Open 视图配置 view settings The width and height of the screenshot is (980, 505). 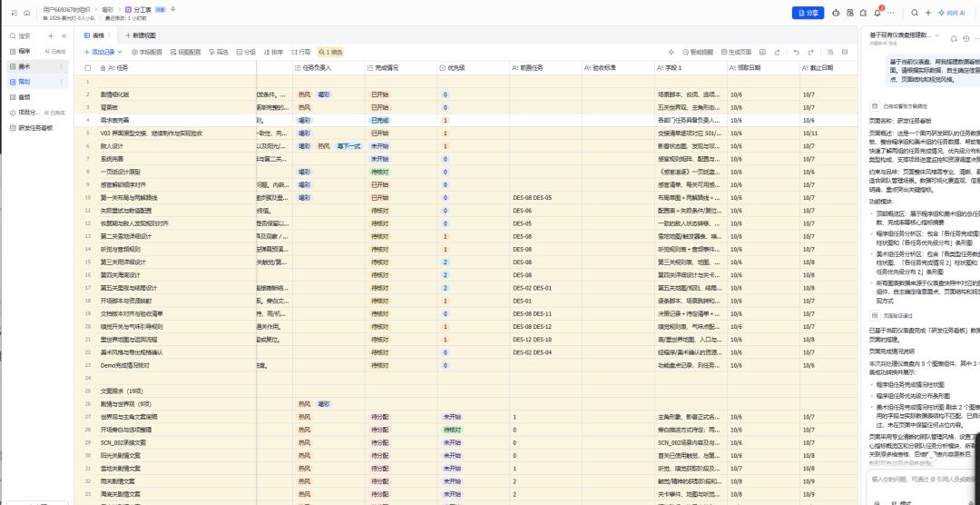tap(186, 52)
